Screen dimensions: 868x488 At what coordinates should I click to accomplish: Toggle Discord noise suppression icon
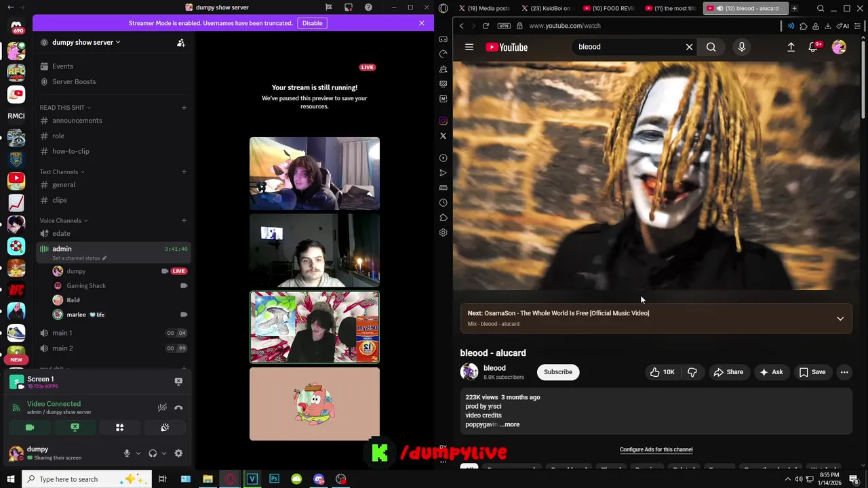tap(162, 407)
